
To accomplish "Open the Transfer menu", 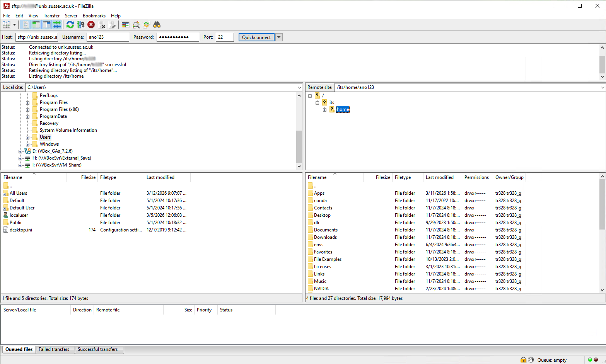I will pos(51,16).
